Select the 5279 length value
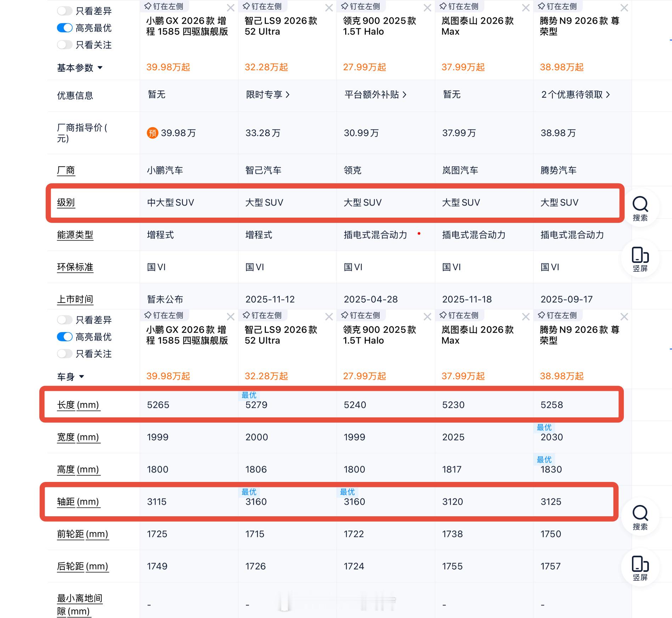 point(256,405)
